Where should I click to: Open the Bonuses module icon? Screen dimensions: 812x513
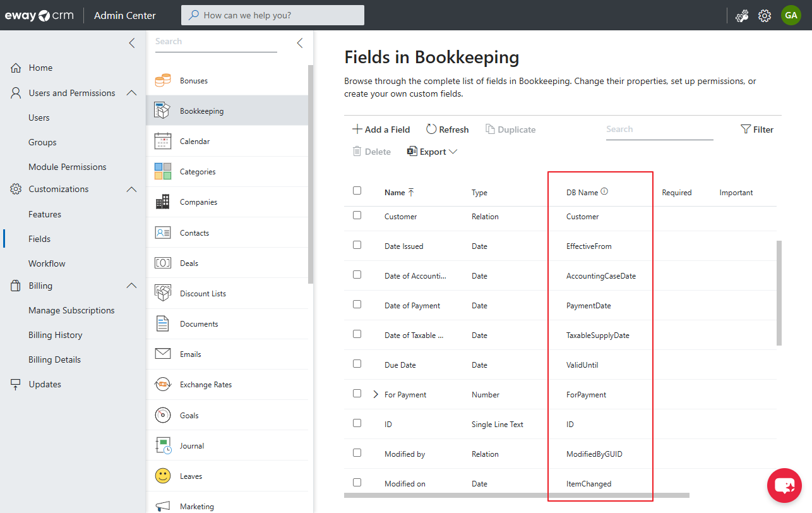164,80
